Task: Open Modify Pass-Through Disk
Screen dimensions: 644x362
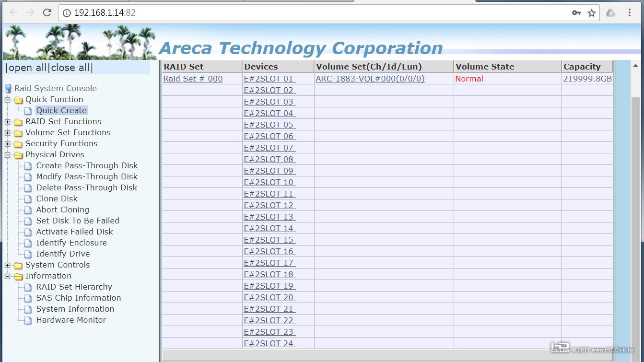Action: 87,176
